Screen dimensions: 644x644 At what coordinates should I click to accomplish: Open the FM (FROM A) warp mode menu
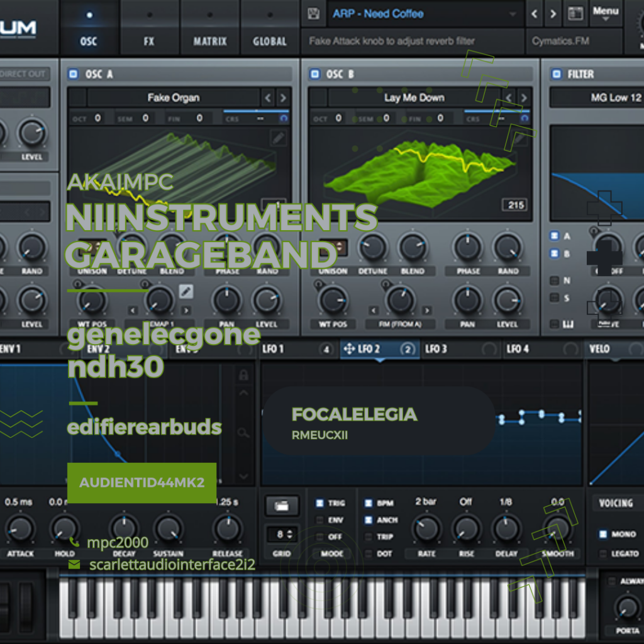click(x=400, y=325)
